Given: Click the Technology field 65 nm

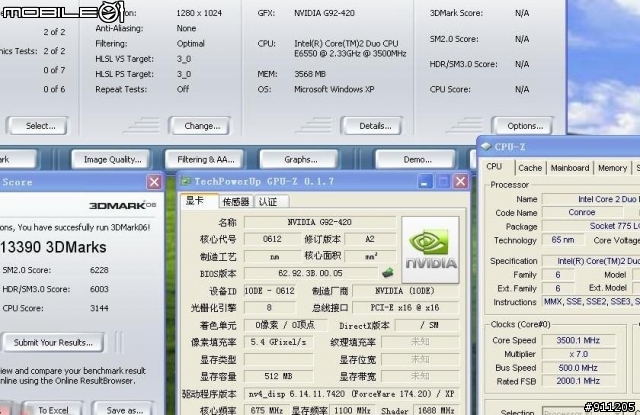Looking at the screenshot, I should [562, 240].
